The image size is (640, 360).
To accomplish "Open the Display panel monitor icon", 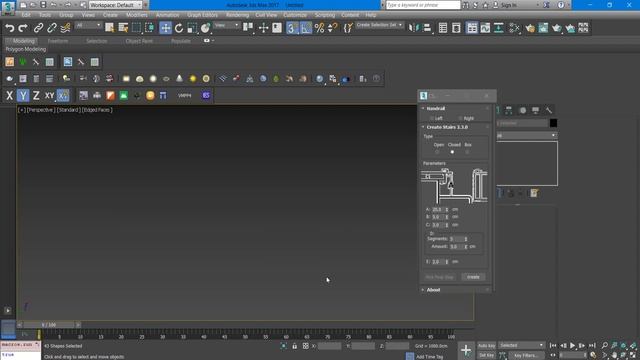I will click(x=536, y=110).
